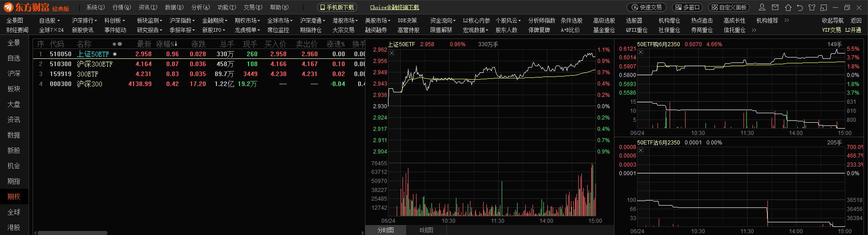This screenshot has width=868, height=235.
Task: Click the 东方财富 logo
Action: click(26, 7)
